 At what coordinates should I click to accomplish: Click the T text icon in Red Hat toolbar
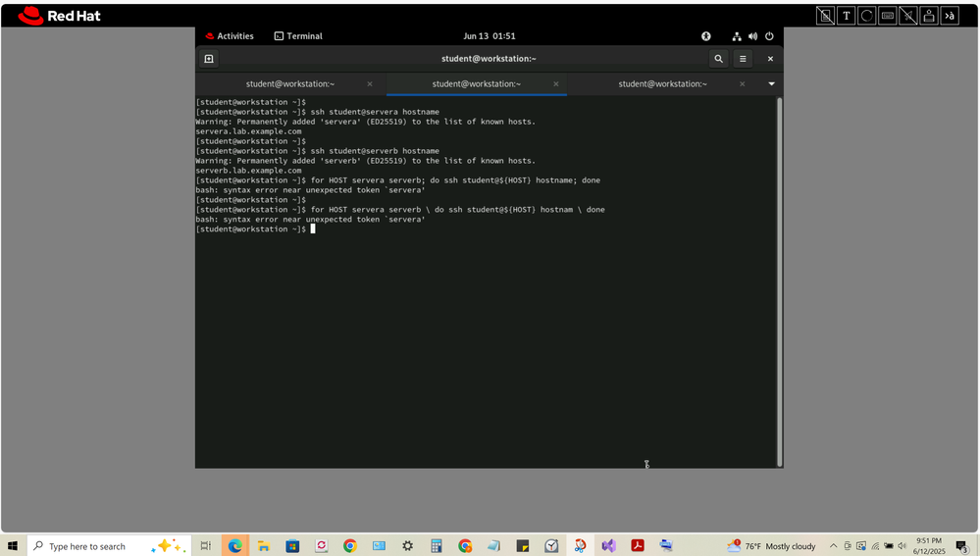846,16
